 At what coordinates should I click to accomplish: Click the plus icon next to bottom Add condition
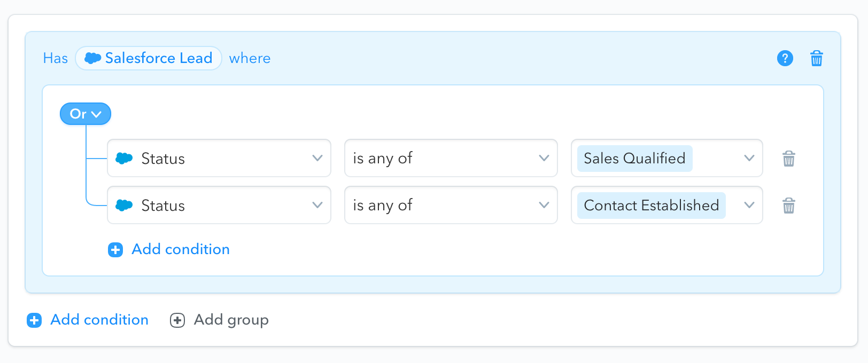point(34,320)
